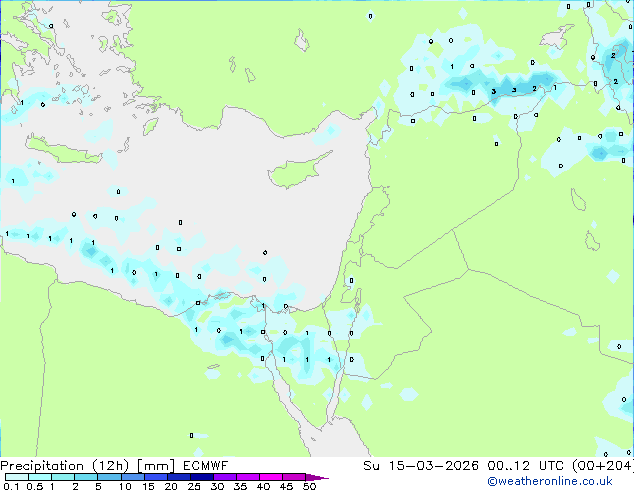The width and height of the screenshot is (634, 490).
Task: Click the '00..12 UTC' time range text
Action: click(526, 466)
